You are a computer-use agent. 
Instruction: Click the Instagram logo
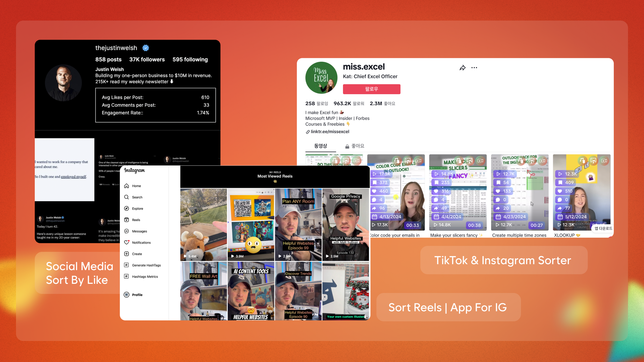pos(135,171)
